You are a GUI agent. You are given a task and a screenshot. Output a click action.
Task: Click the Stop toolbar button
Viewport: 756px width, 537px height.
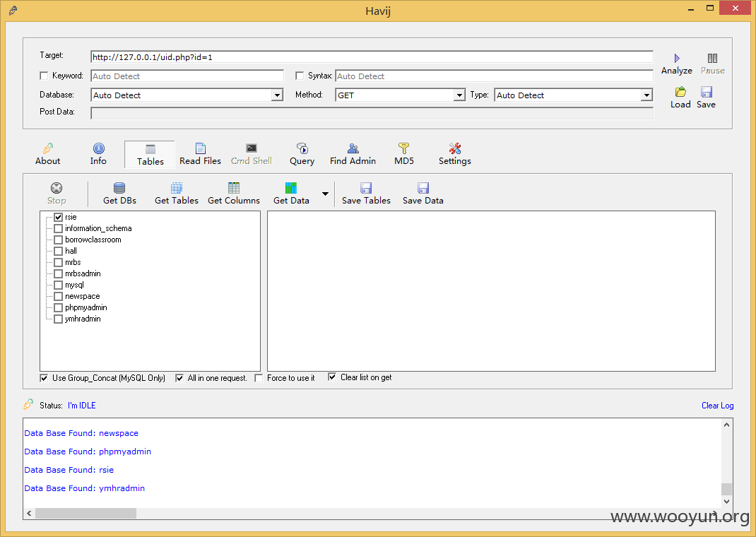[x=57, y=194]
